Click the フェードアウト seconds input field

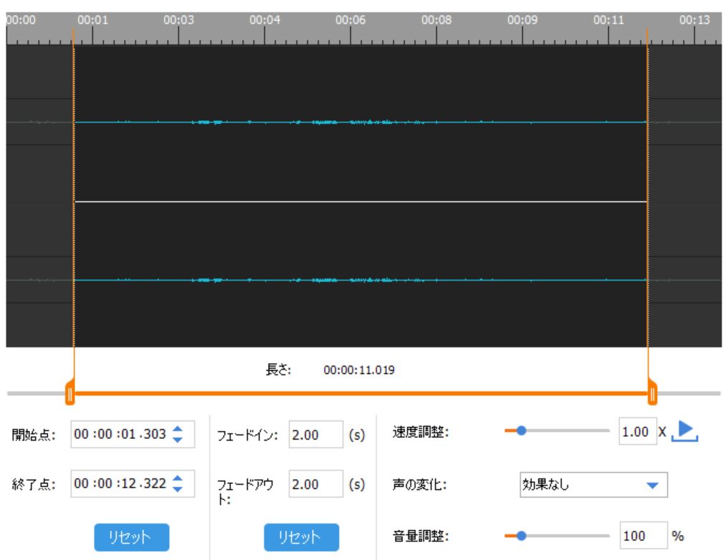coord(315,485)
